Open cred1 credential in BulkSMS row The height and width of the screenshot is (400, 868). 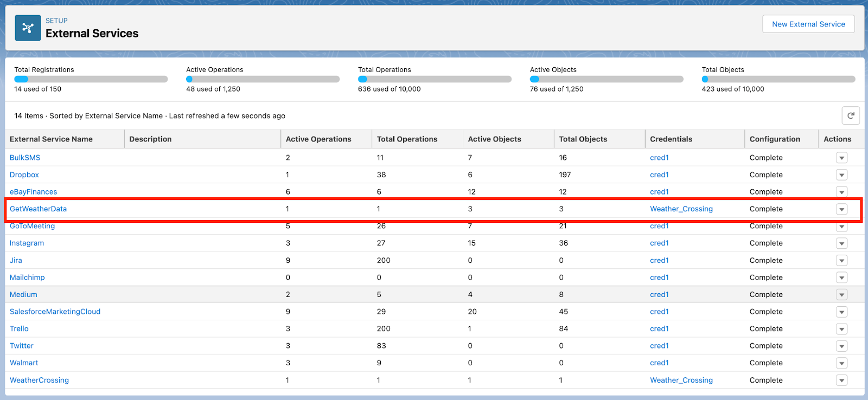tap(659, 158)
